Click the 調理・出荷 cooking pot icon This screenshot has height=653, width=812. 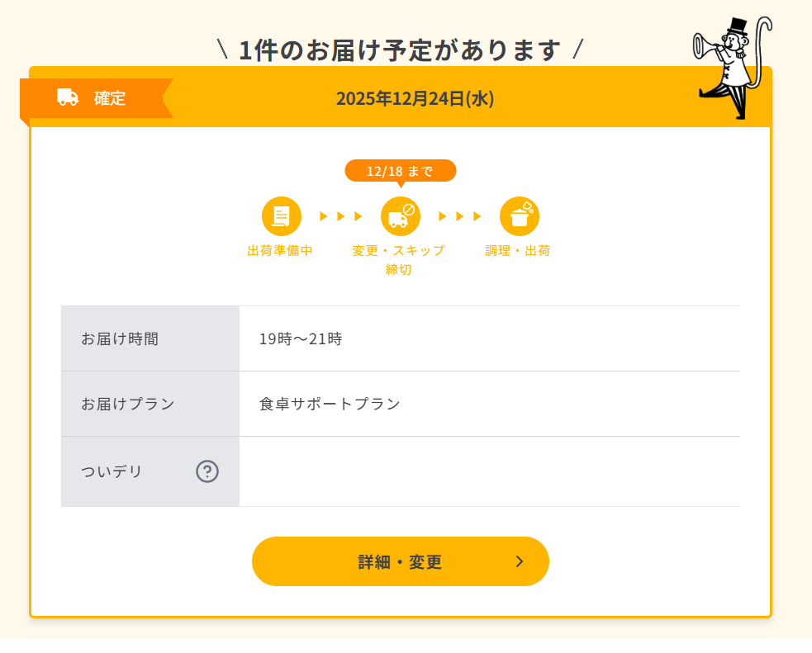519,216
